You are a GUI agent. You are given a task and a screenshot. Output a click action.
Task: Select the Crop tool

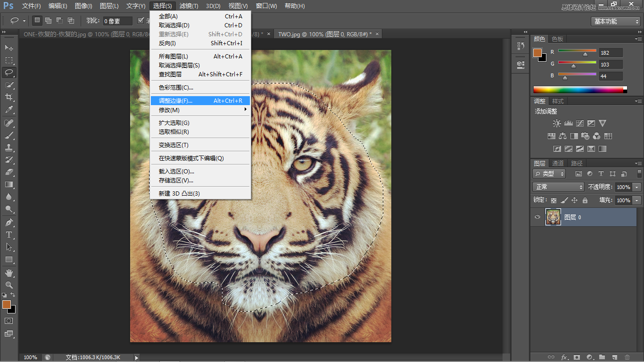coord(9,97)
